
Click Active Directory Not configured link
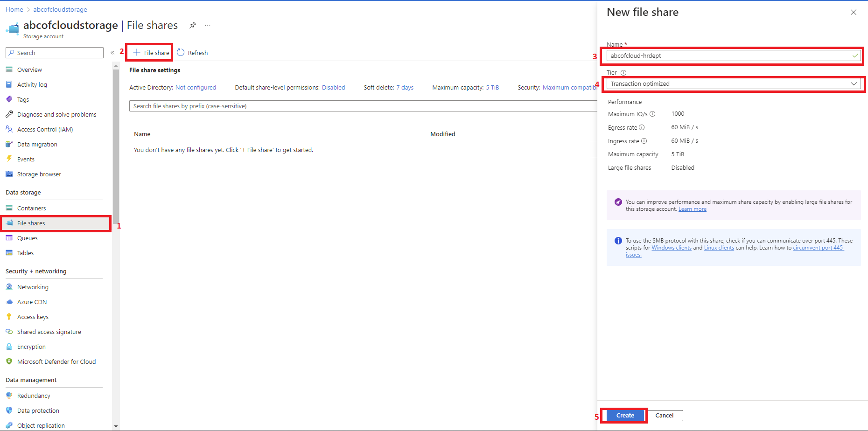pos(196,87)
